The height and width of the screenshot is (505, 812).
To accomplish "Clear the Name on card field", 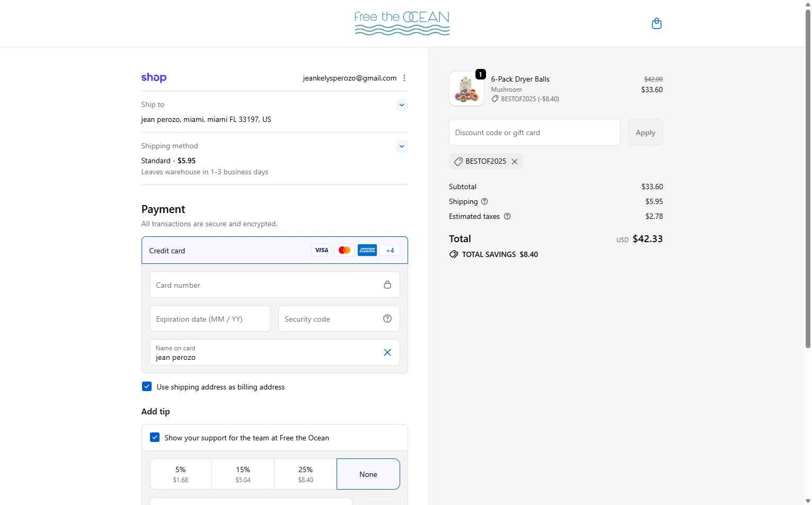I will (387, 352).
